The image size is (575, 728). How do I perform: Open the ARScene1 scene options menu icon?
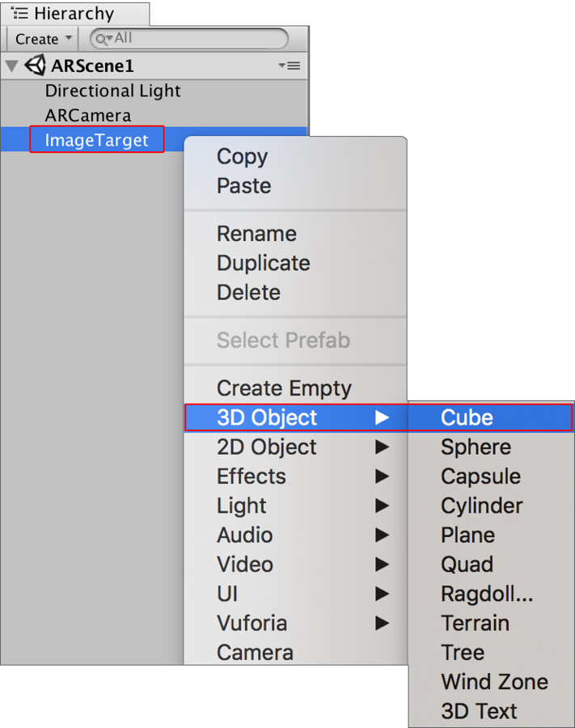[290, 66]
